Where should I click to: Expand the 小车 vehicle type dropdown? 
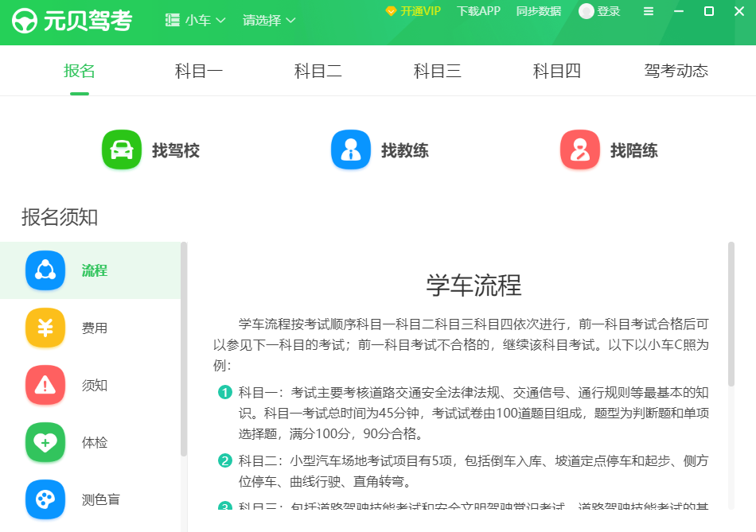196,21
